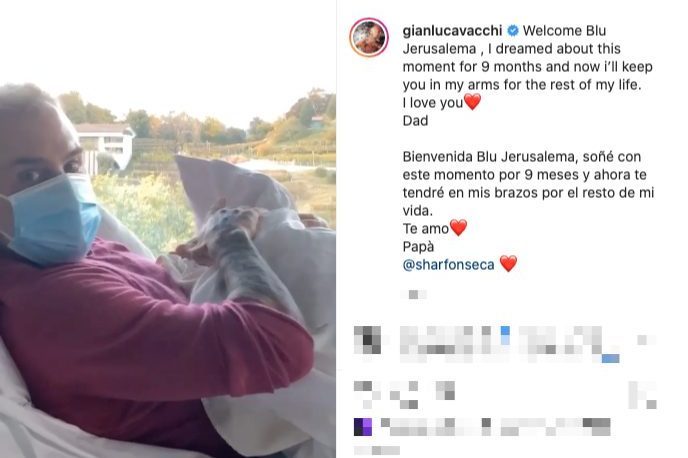The image size is (688, 458).
Task: Click the second pixelated comment row
Action: pos(505,395)
